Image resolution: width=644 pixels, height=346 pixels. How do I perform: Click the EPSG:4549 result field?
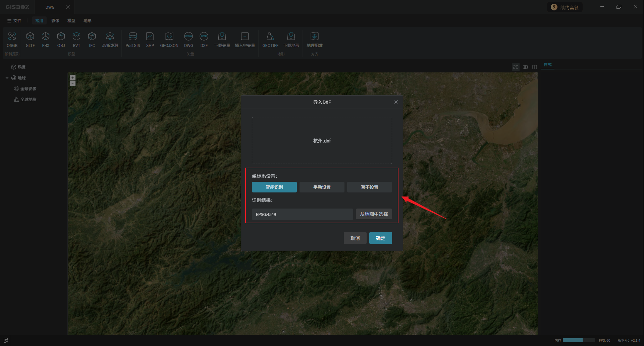pyautogui.click(x=302, y=214)
